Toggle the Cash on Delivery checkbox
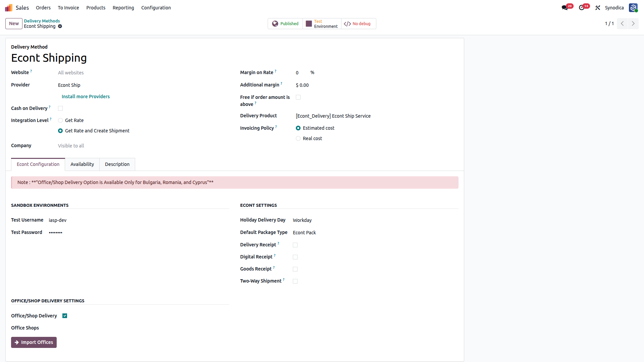This screenshot has height=362, width=644. (x=60, y=108)
